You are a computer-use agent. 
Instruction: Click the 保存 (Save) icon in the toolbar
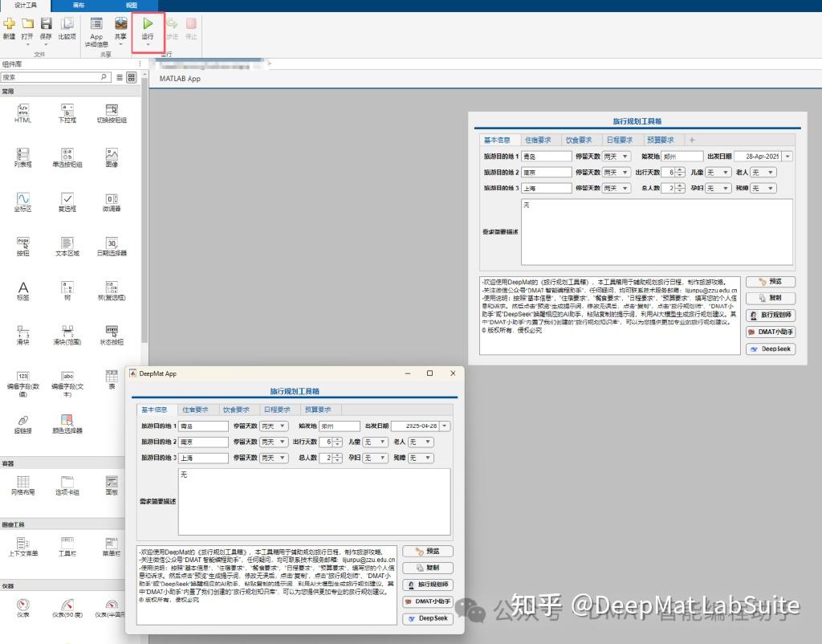coord(46,26)
